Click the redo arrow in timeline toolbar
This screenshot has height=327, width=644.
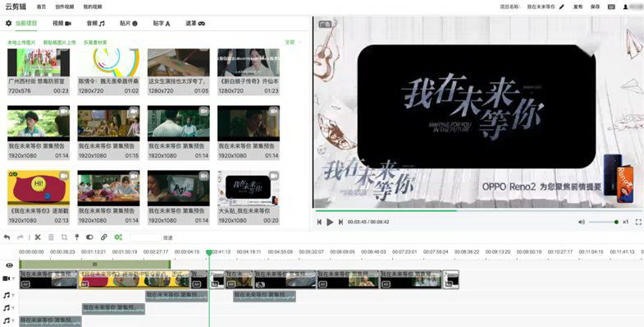(x=21, y=237)
